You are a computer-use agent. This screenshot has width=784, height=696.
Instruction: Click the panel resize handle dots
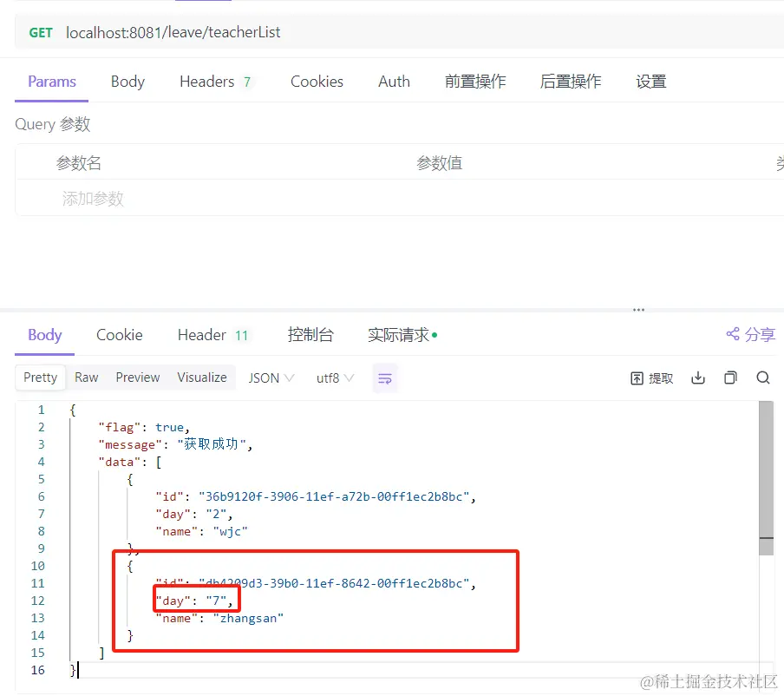[x=638, y=310]
